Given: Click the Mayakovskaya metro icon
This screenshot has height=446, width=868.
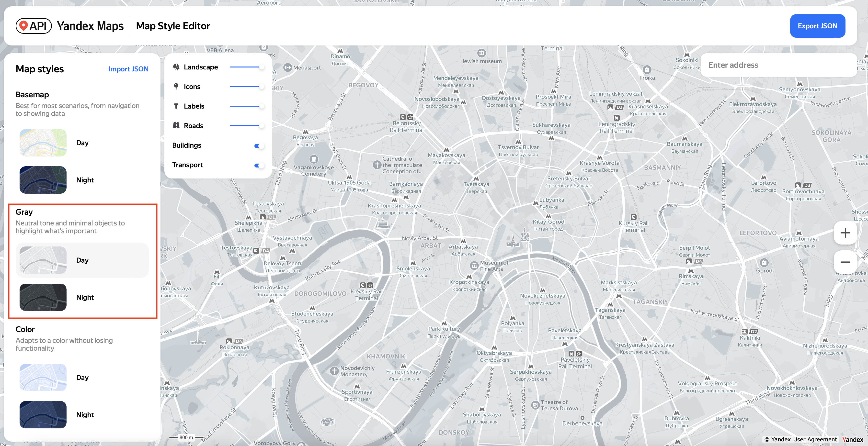Looking at the screenshot, I should click(x=446, y=150).
